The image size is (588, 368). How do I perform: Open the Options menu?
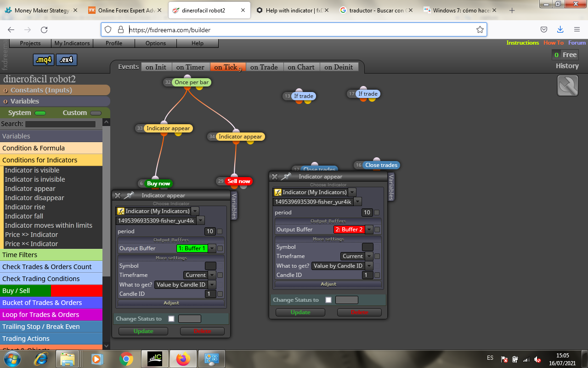156,43
